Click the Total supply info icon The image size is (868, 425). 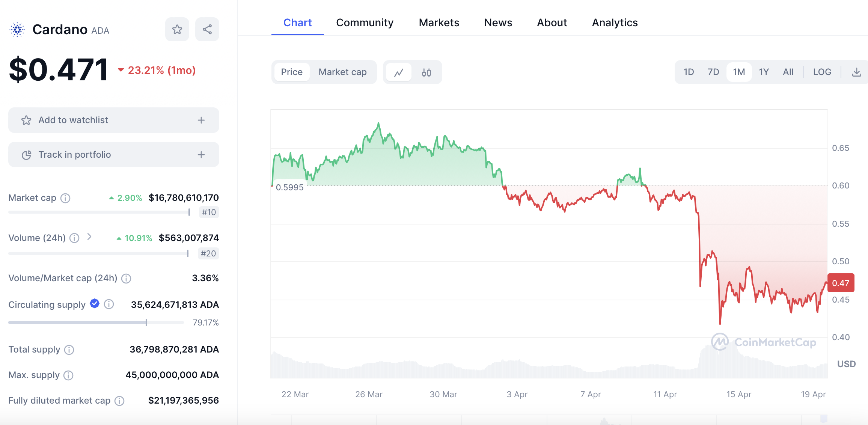click(x=69, y=350)
